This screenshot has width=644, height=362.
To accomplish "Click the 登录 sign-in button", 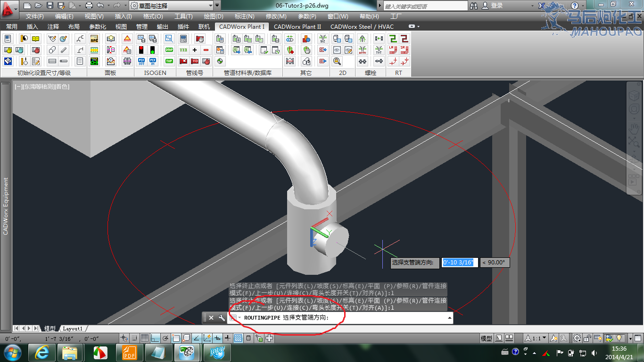I will tap(493, 6).
